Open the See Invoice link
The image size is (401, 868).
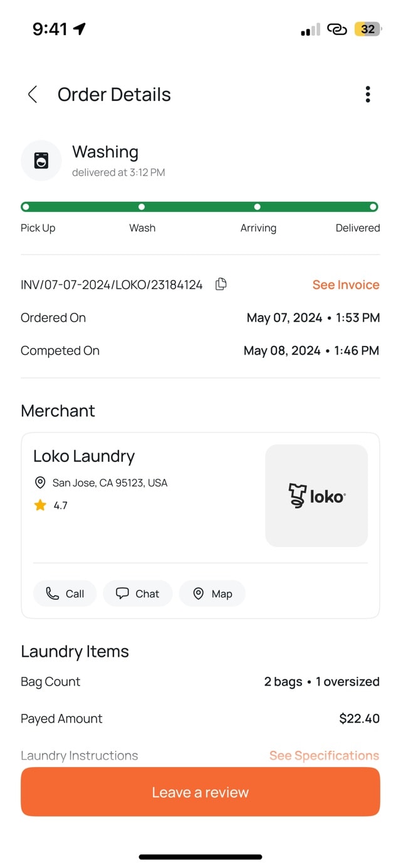(346, 285)
